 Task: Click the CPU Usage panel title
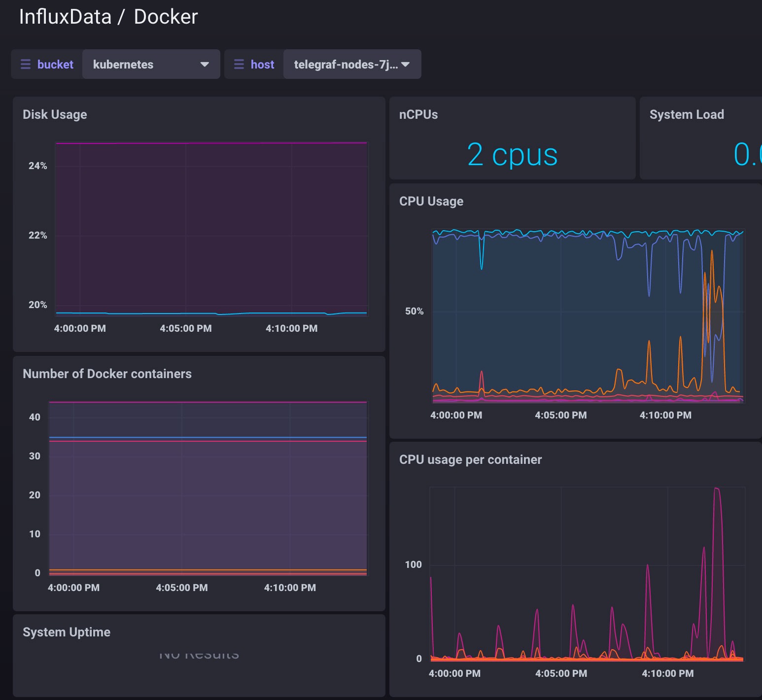pos(431,201)
